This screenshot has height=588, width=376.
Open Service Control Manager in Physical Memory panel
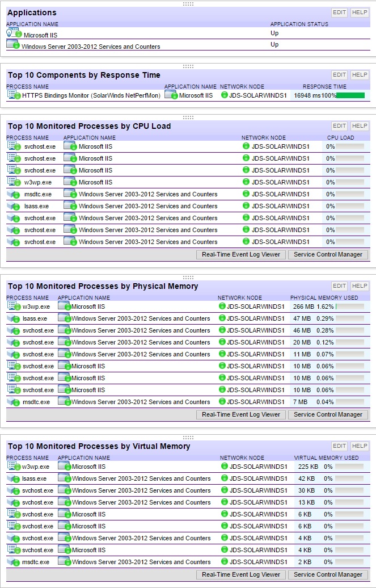328,415
